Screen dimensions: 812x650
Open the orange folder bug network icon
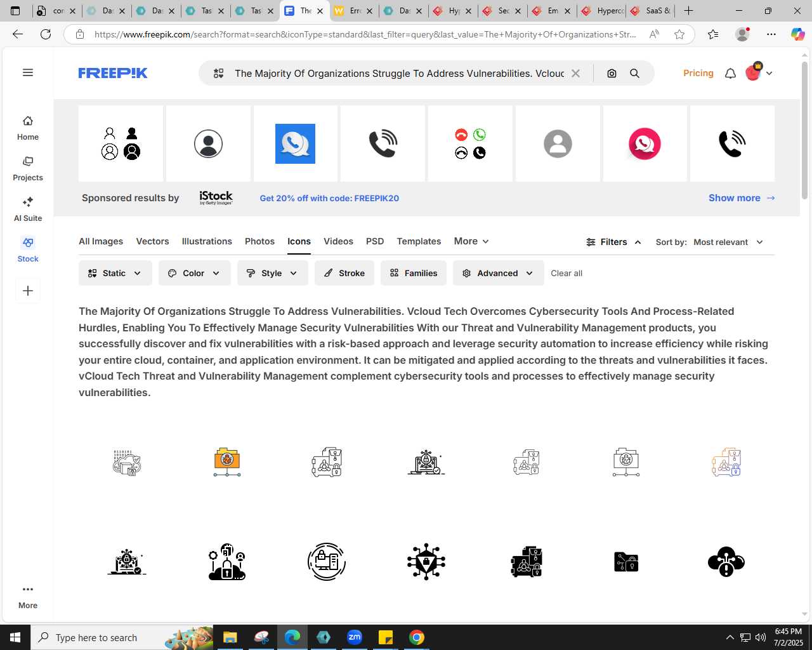click(x=227, y=462)
